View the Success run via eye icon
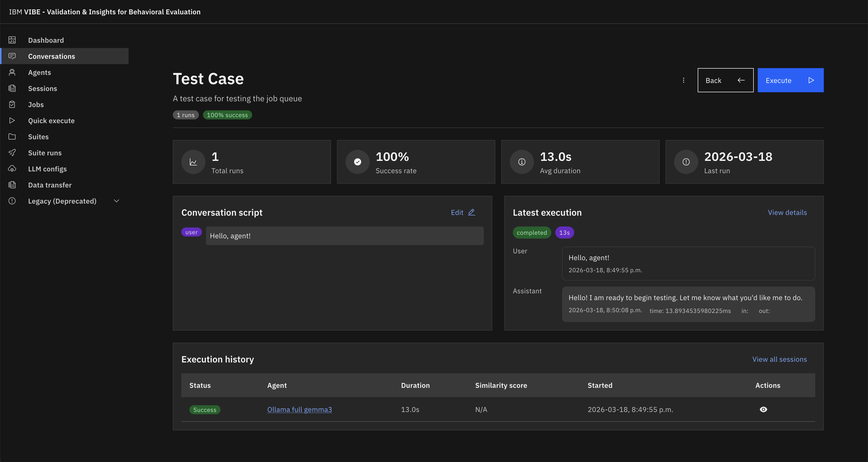Image resolution: width=868 pixels, height=462 pixels. [x=763, y=409]
